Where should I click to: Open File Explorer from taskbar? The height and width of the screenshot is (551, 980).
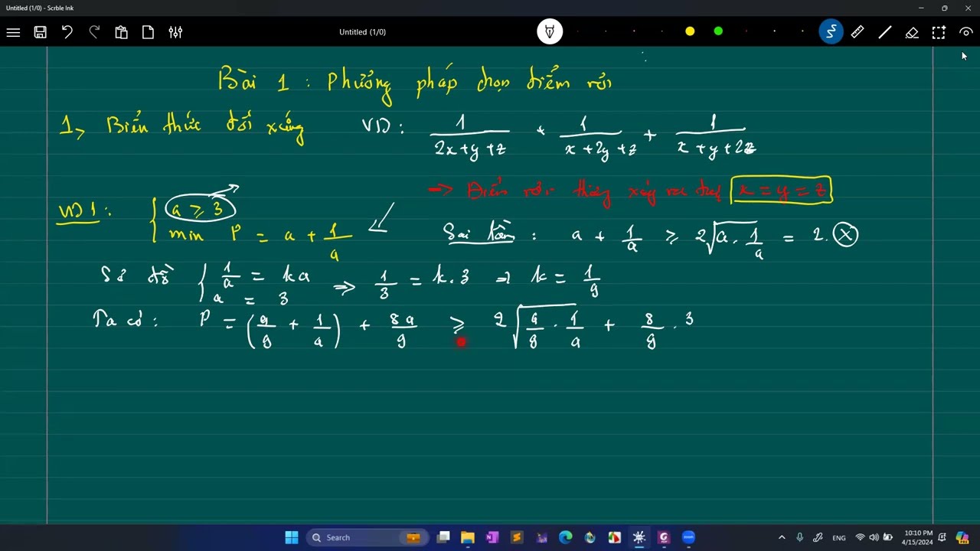pos(468,537)
